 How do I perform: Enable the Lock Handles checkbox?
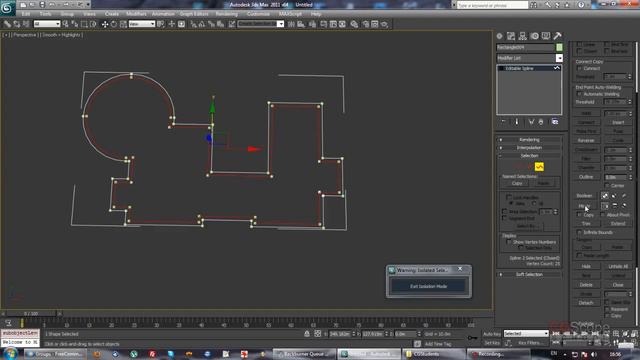pos(509,197)
